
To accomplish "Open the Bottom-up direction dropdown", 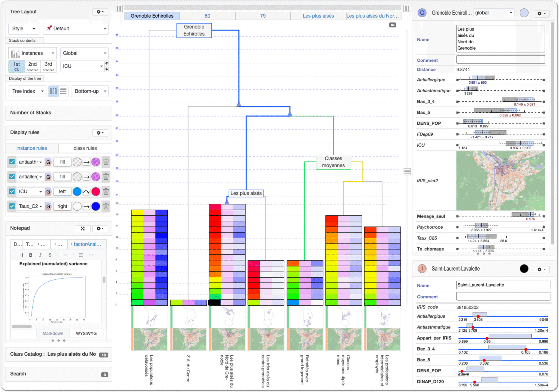I will (90, 91).
